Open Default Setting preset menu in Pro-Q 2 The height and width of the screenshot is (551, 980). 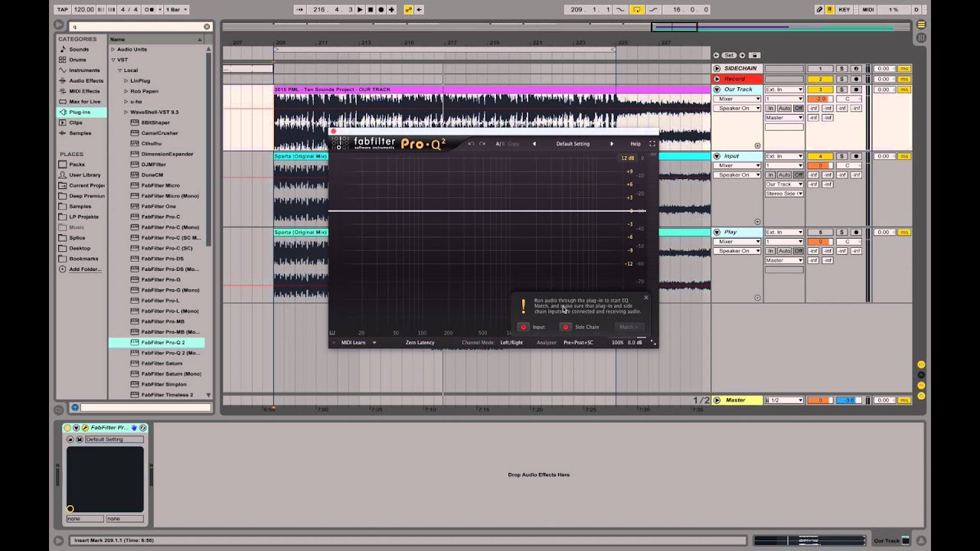point(573,144)
